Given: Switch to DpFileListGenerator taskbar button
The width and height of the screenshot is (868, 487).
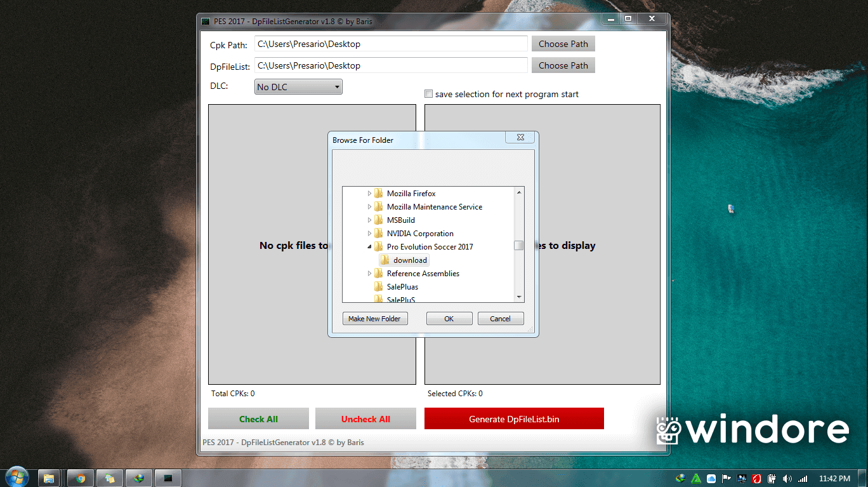Looking at the screenshot, I should [168, 478].
